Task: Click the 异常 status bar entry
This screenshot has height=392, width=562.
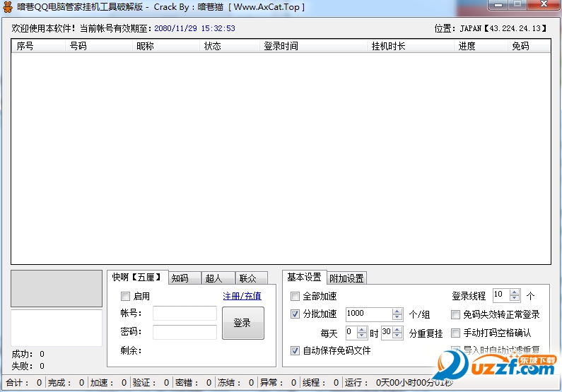Action: tap(278, 383)
